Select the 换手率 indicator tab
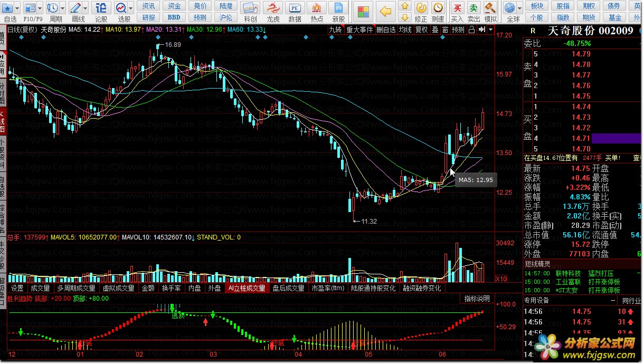Viewport: 644px width, 364px height. [x=171, y=288]
